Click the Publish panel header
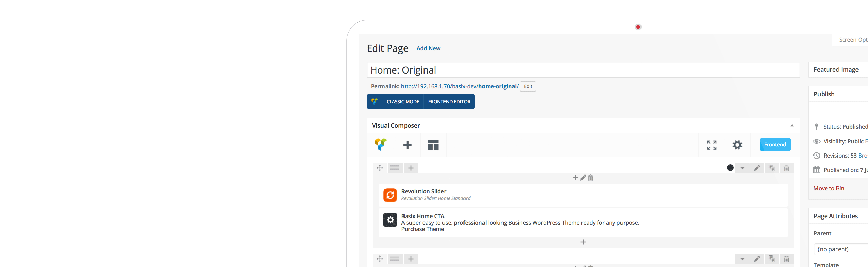The width and height of the screenshot is (868, 267). [838, 94]
